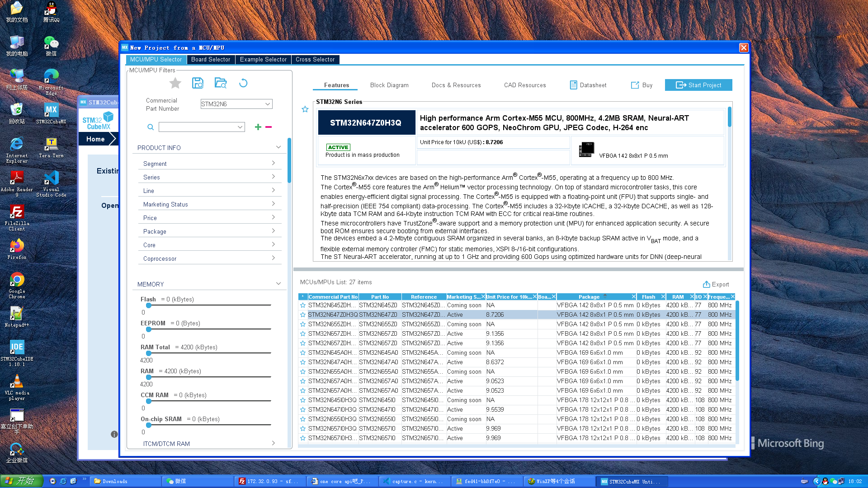Switch to Example Selector tab
Image resolution: width=868 pixels, height=488 pixels.
[263, 60]
